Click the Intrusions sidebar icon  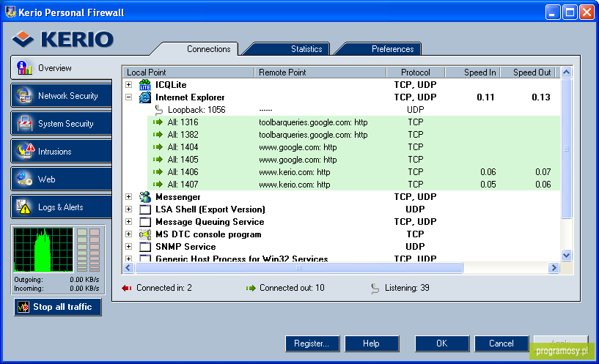(x=26, y=151)
